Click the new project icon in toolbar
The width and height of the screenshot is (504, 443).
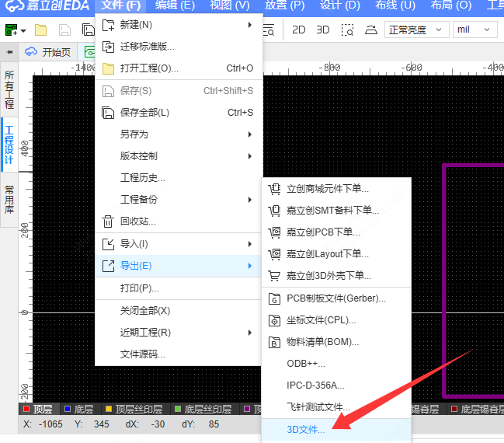pyautogui.click(x=12, y=31)
